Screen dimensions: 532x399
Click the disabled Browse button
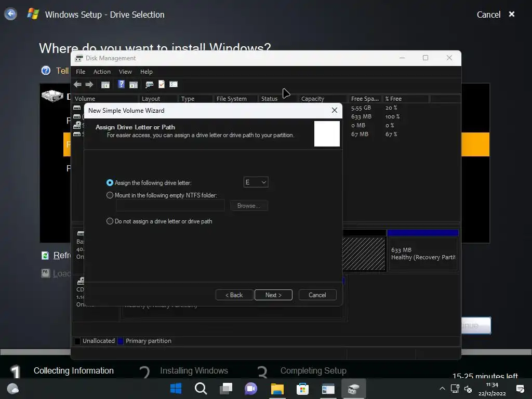(249, 206)
